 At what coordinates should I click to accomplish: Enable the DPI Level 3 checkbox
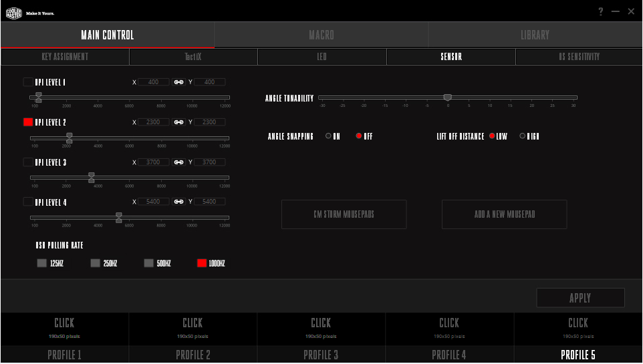(x=28, y=162)
